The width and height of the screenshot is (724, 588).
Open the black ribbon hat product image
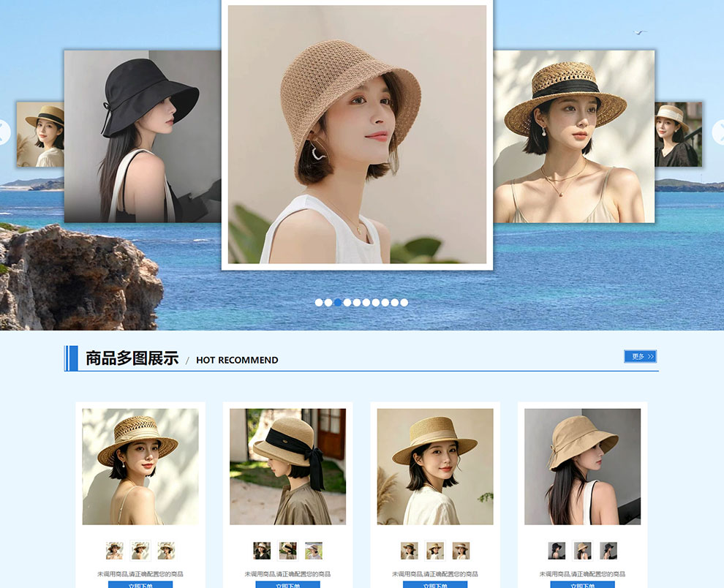pyautogui.click(x=287, y=467)
